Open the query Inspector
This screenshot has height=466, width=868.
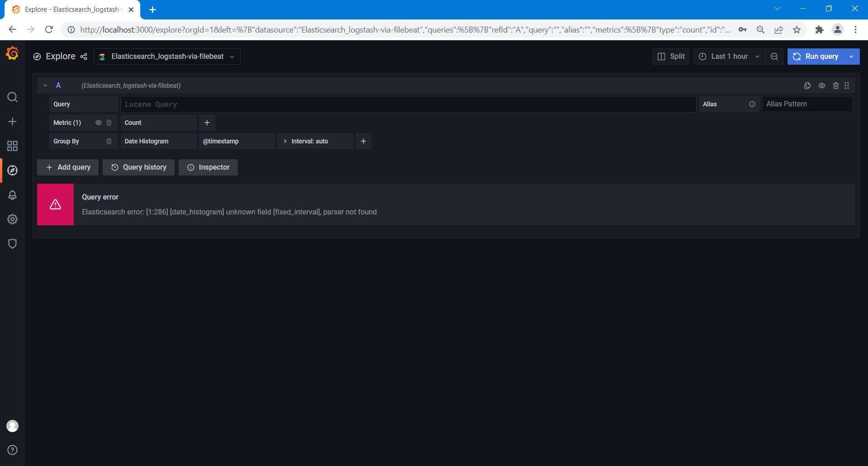[208, 167]
